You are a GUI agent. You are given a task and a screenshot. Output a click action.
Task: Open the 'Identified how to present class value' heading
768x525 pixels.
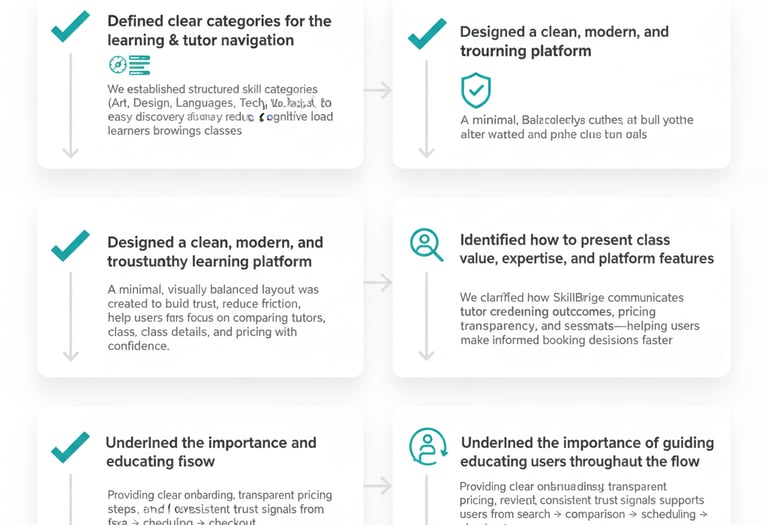(586, 249)
